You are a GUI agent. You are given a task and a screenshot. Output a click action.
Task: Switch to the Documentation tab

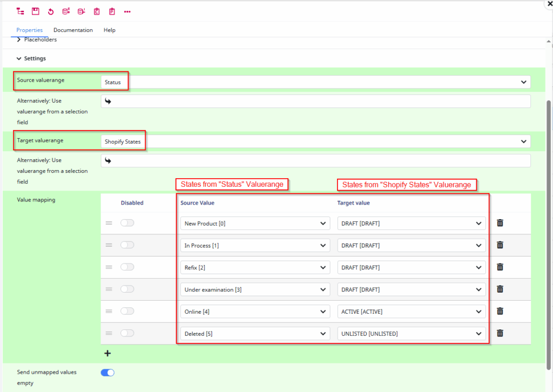(x=73, y=30)
